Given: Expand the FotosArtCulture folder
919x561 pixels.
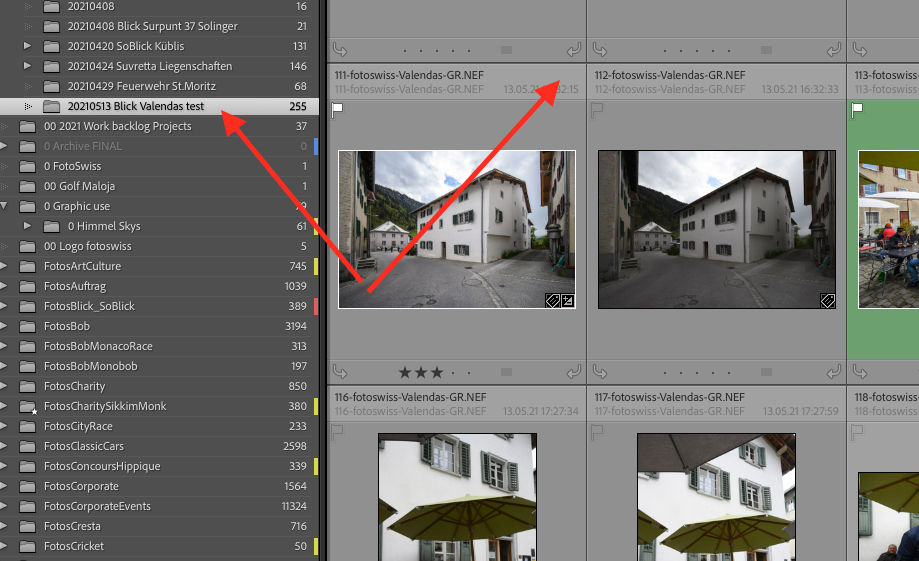Looking at the screenshot, I should (x=4, y=266).
